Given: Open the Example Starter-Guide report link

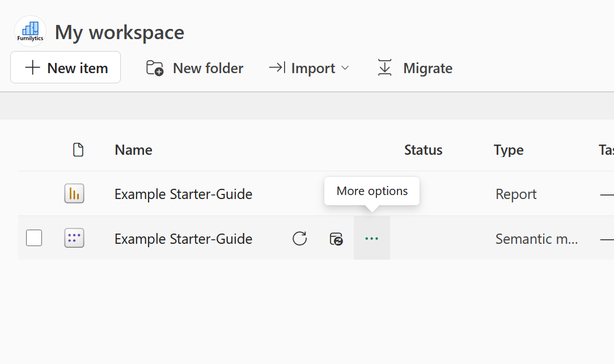Looking at the screenshot, I should (183, 193).
